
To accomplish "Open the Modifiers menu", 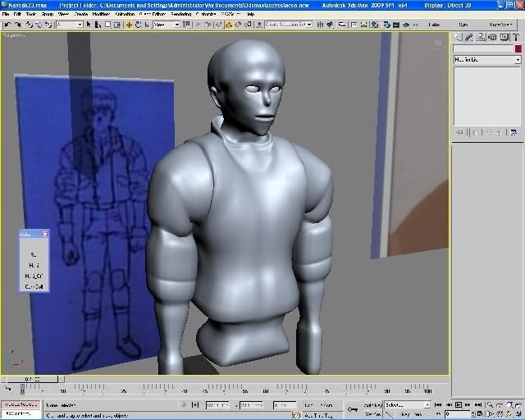I will tap(102, 14).
